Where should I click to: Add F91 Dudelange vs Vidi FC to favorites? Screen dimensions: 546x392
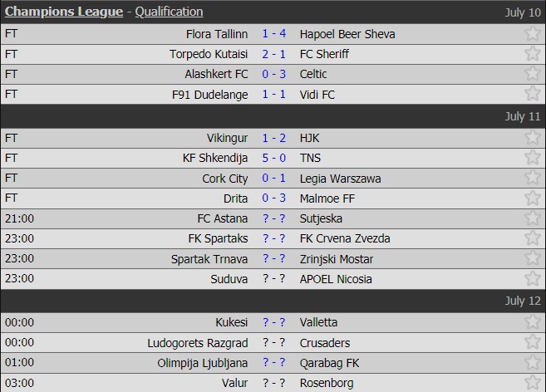pyautogui.click(x=533, y=95)
